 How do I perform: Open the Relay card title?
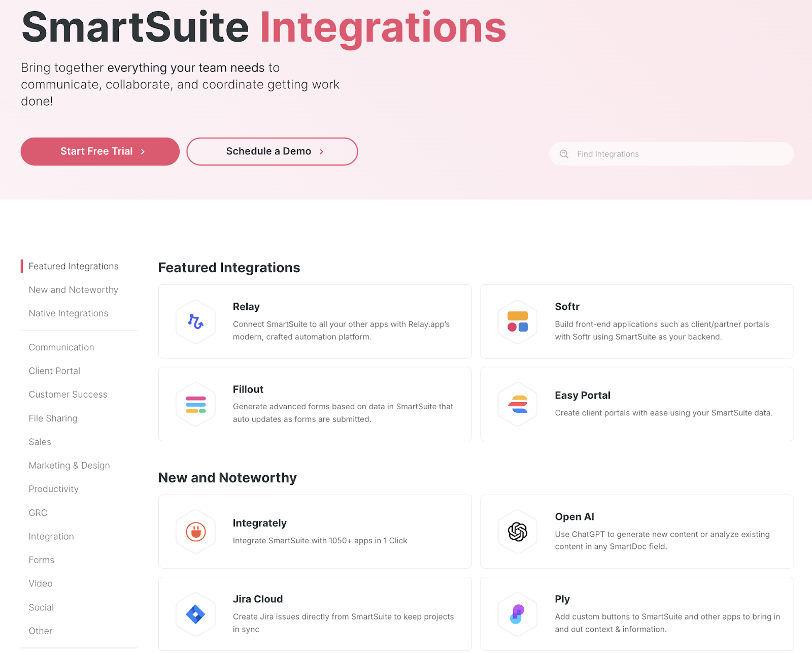pos(246,307)
